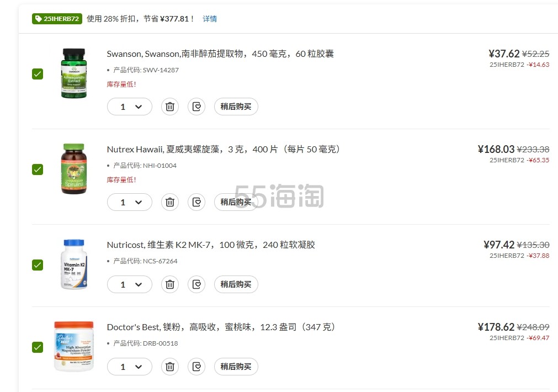
Task: Click discount amount -¥65.35 text
Action: click(x=538, y=160)
